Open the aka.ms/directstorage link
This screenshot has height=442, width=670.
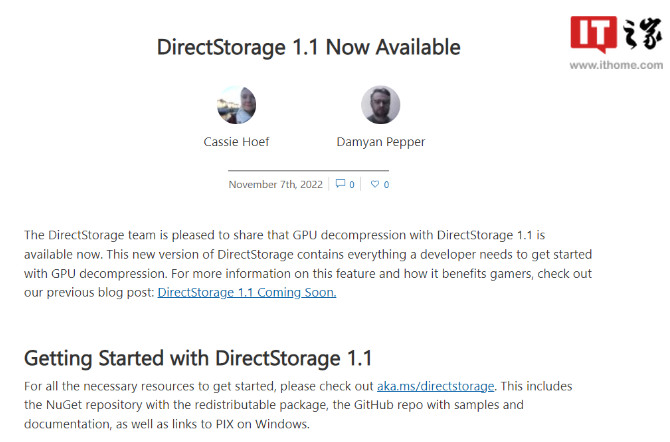pyautogui.click(x=436, y=386)
